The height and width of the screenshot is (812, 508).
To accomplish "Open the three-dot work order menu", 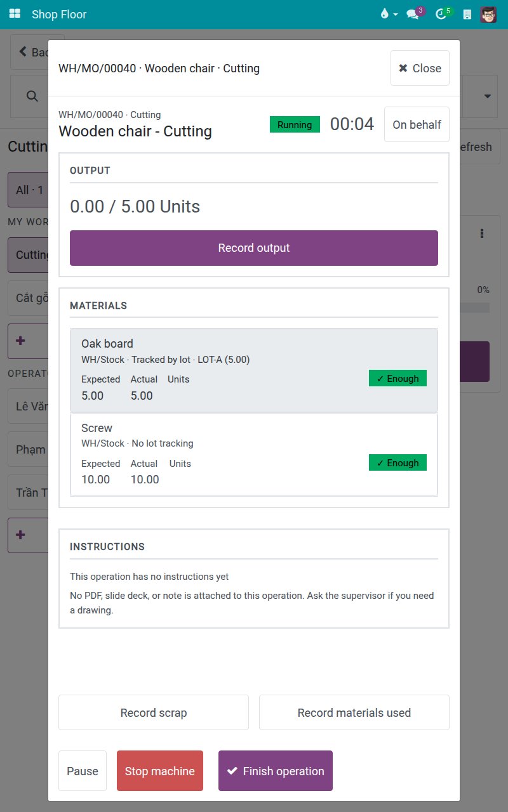I will tap(483, 233).
